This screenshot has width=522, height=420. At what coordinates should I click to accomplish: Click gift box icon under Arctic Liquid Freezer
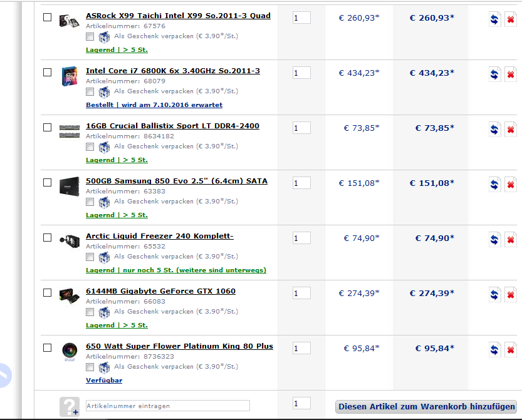tap(104, 258)
